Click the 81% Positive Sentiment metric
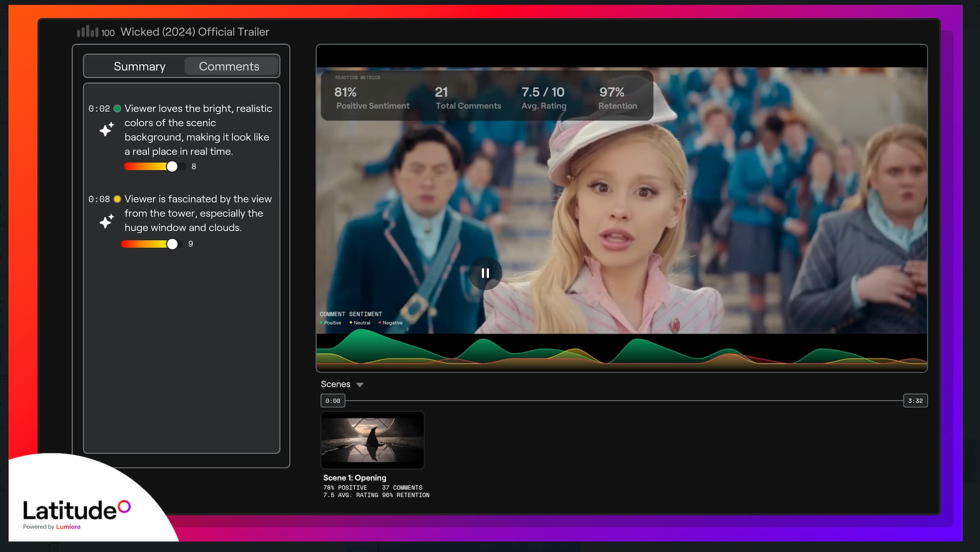Viewport: 980px width, 552px height. pos(373,98)
